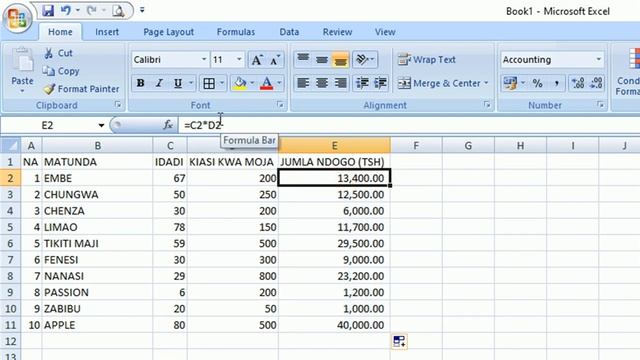Screen dimensions: 640x360
Task: Switch to the Review tab
Action: [337, 32]
